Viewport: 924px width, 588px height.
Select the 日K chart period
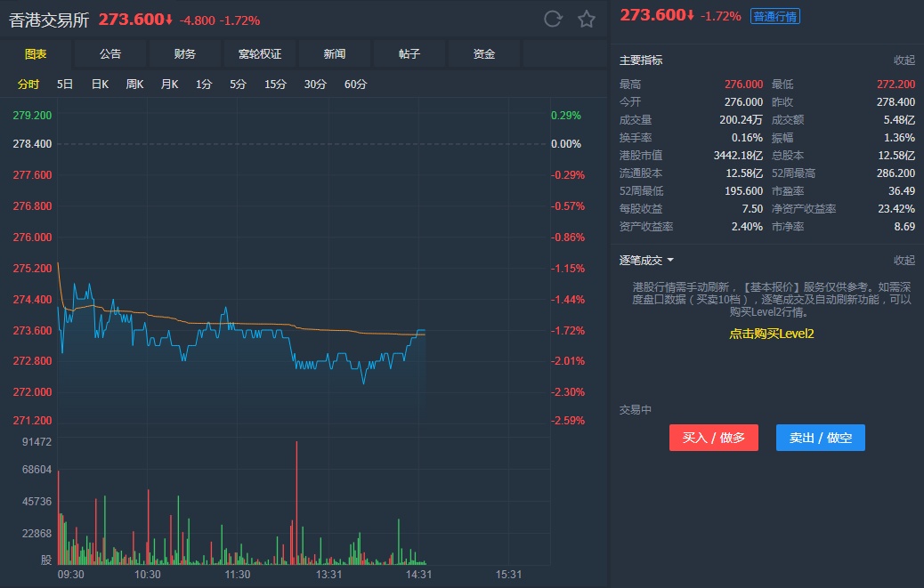(x=100, y=85)
